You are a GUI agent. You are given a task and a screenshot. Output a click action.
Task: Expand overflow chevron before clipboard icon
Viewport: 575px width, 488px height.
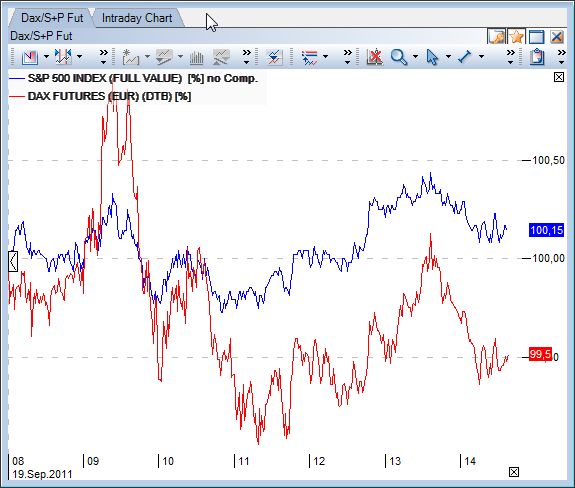(x=510, y=57)
